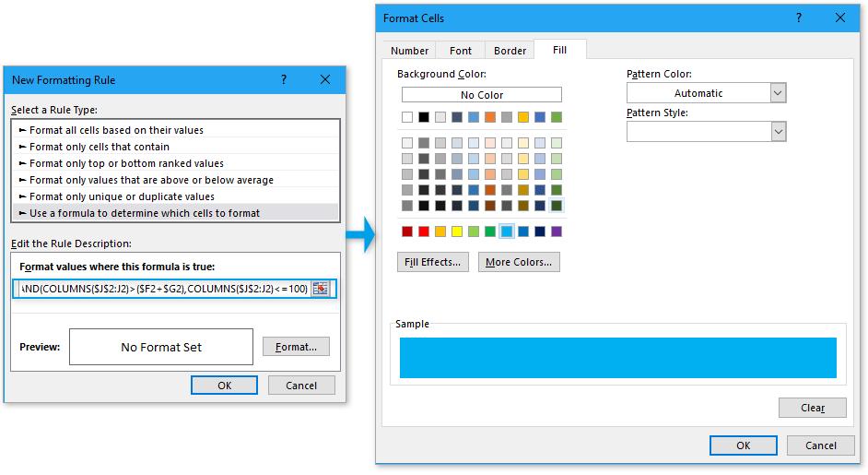This screenshot has width=868, height=475.
Task: Open More Colors... dialog
Action: click(x=519, y=262)
